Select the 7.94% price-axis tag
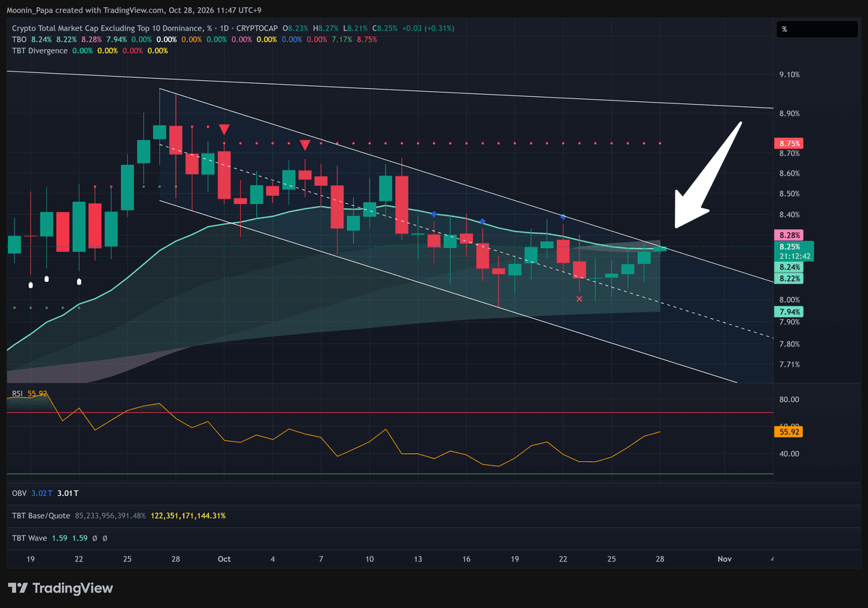The height and width of the screenshot is (608, 868). [788, 312]
